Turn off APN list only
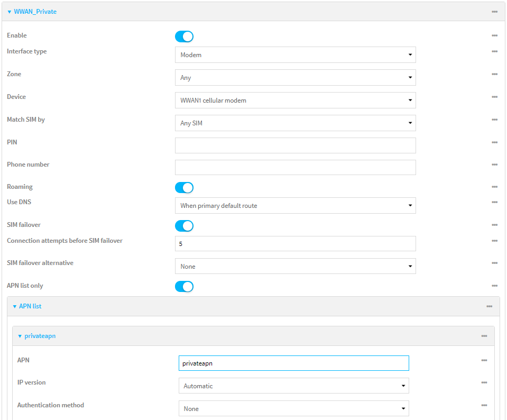 184,286
